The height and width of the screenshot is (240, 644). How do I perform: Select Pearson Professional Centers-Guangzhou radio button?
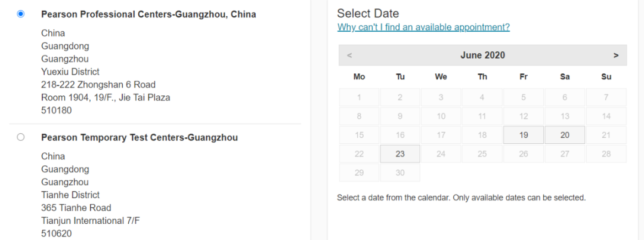pyautogui.click(x=21, y=14)
